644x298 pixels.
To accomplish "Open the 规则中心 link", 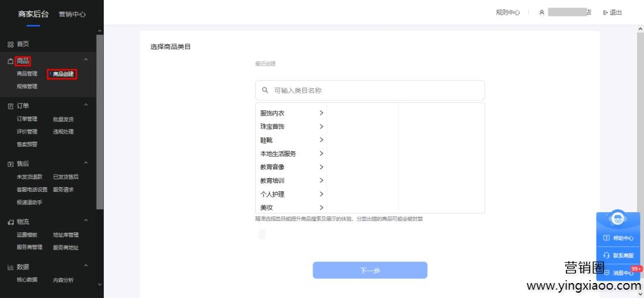I will (x=507, y=13).
